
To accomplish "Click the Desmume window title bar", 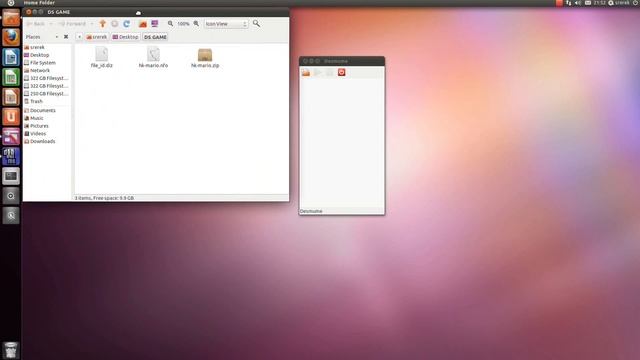I will 342,61.
